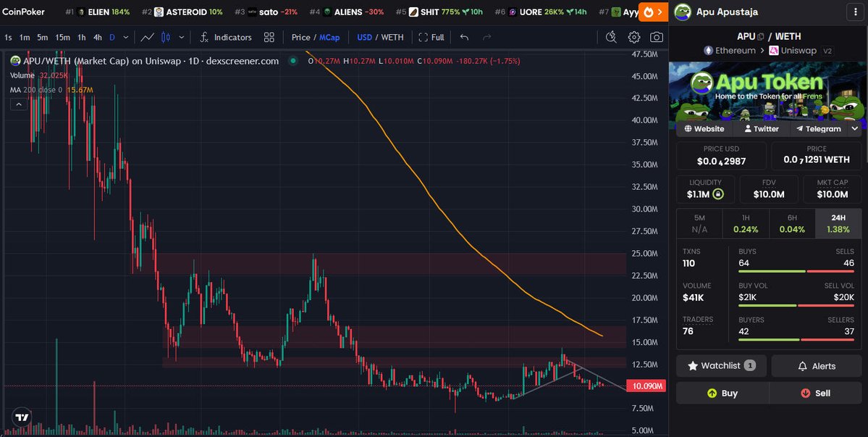Viewport: 868px width, 437px height.
Task: Open trending token #3 sato
Action: (266, 12)
